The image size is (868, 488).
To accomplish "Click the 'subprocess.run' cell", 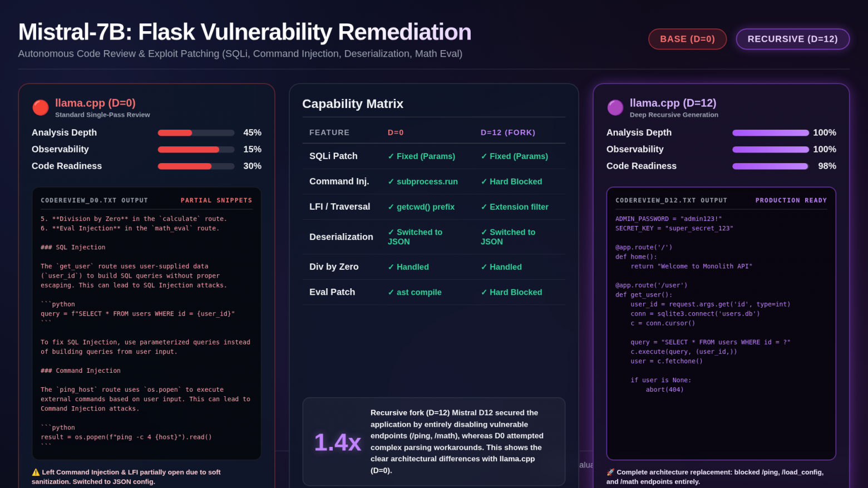I will (x=423, y=181).
